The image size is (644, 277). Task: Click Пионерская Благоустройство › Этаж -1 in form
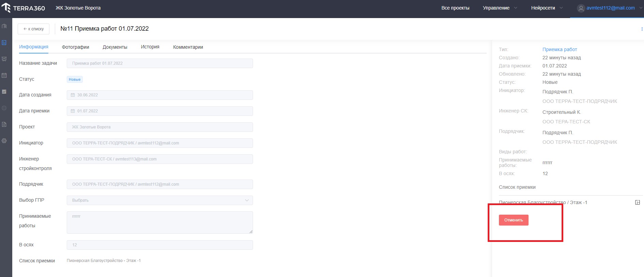[104, 261]
